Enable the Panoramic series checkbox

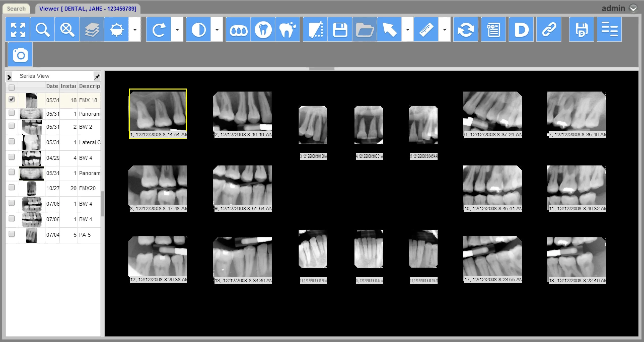pyautogui.click(x=12, y=113)
